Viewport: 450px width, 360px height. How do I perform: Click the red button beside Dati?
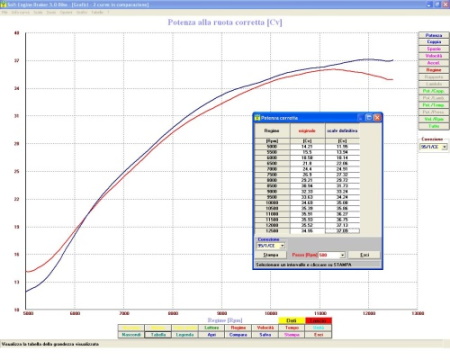318,321
